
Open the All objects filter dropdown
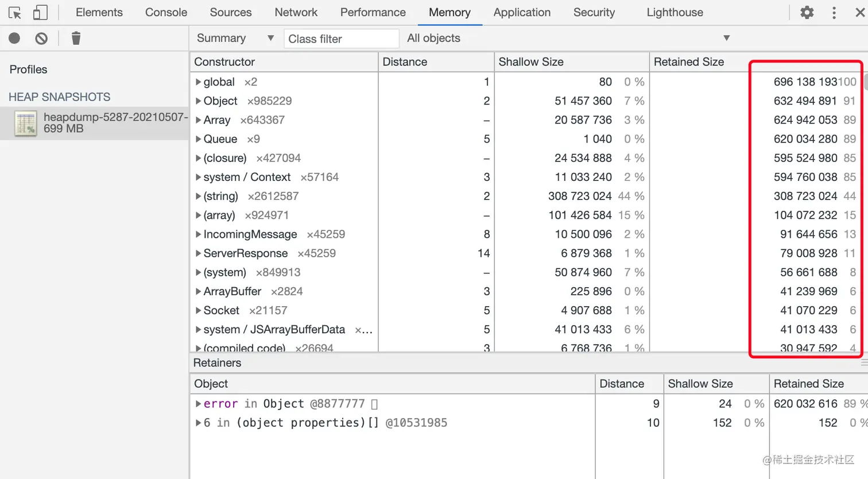click(568, 38)
